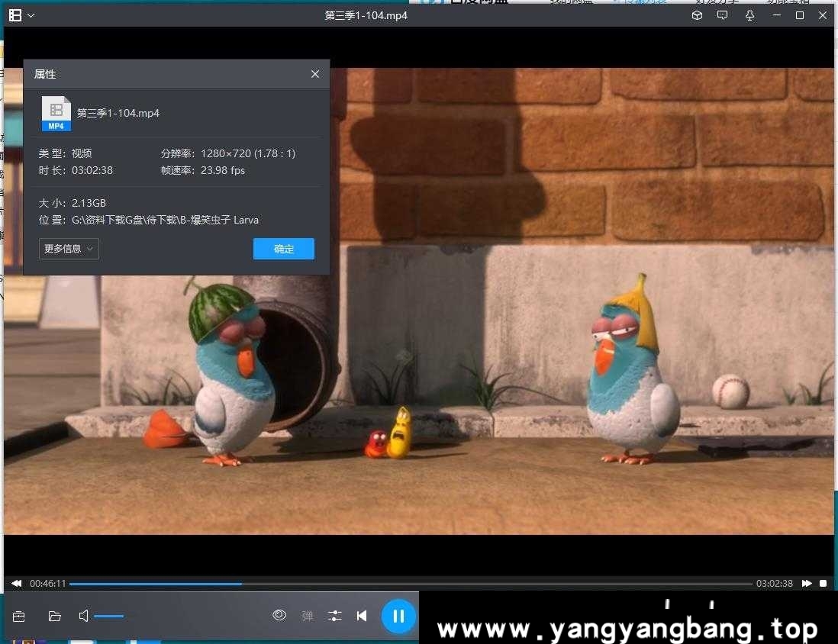Toggle the eye view mode icon
The width and height of the screenshot is (838, 644).
279,615
